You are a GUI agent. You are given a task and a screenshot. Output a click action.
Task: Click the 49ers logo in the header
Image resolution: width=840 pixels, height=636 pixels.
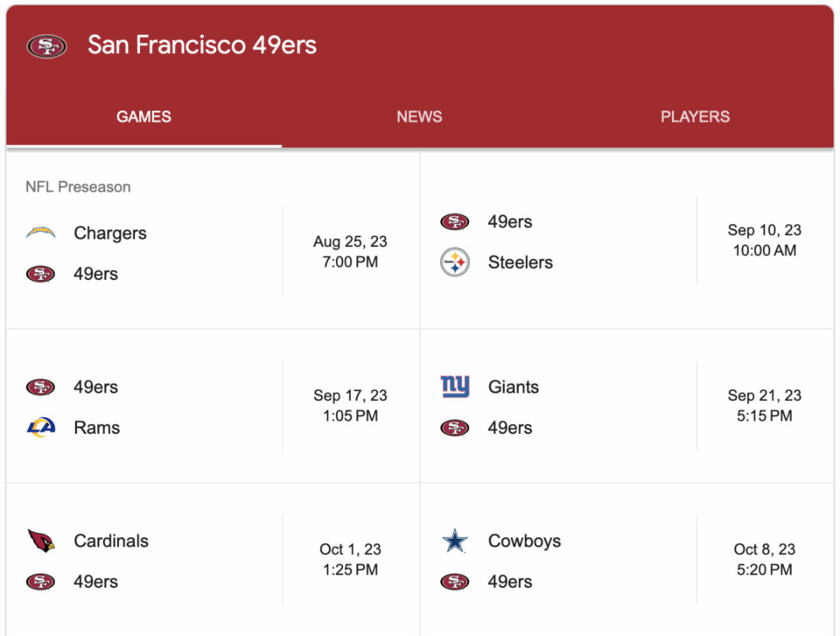[x=47, y=46]
